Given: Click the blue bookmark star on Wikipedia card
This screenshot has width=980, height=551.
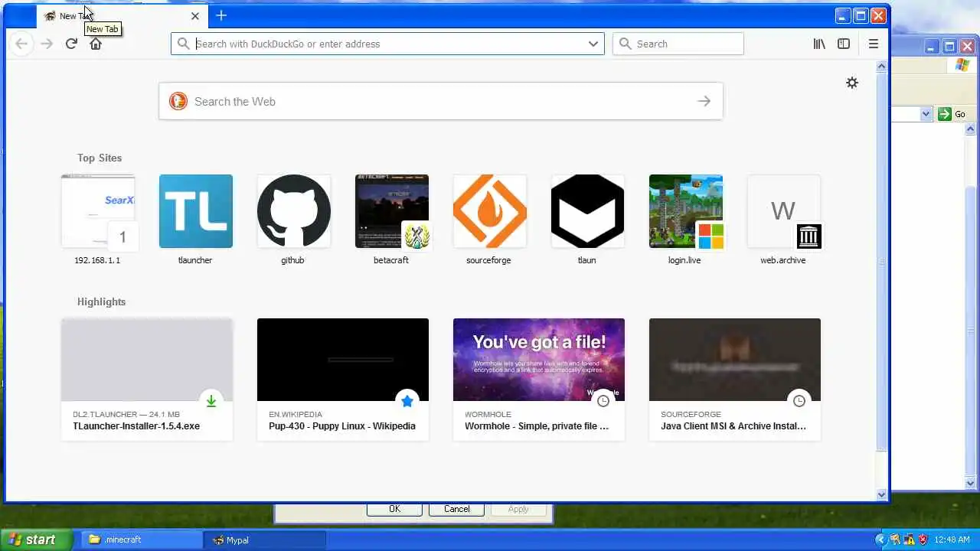Looking at the screenshot, I should tap(407, 401).
